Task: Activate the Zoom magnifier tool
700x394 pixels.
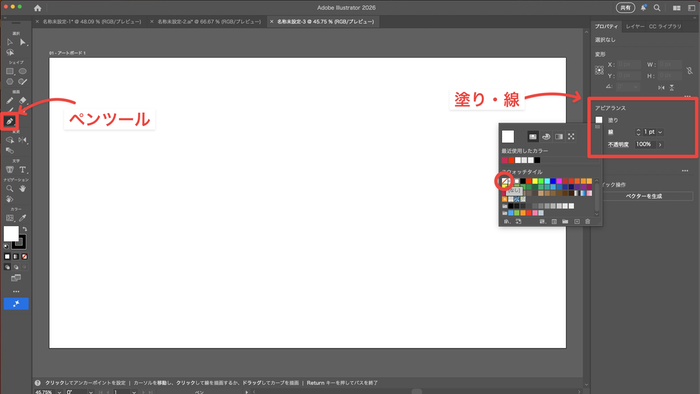Action: pyautogui.click(x=10, y=189)
